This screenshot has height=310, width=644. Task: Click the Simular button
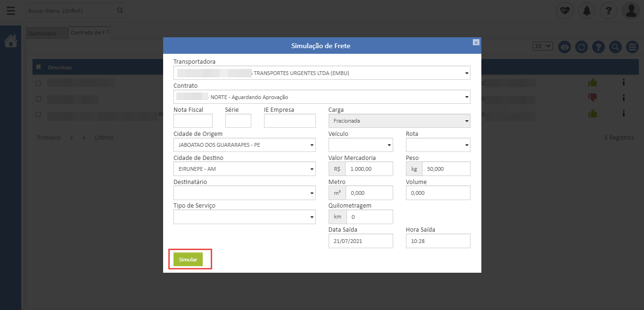tap(188, 260)
